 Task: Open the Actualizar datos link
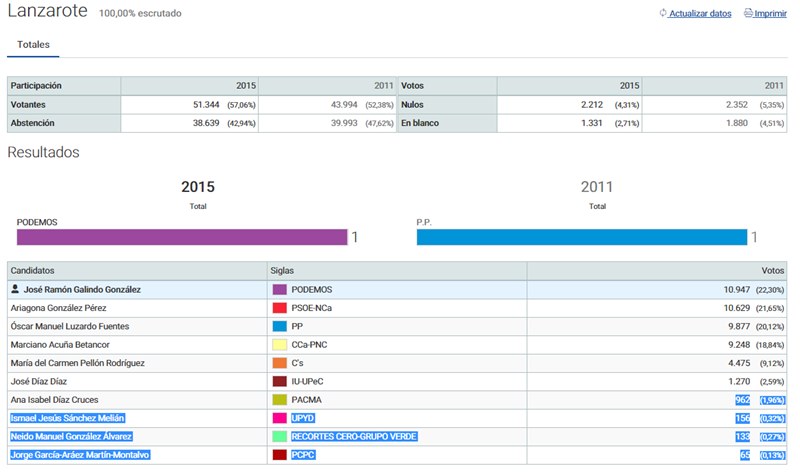click(700, 14)
